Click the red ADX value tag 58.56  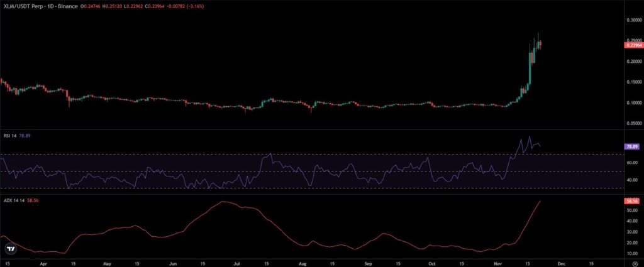[631, 201]
